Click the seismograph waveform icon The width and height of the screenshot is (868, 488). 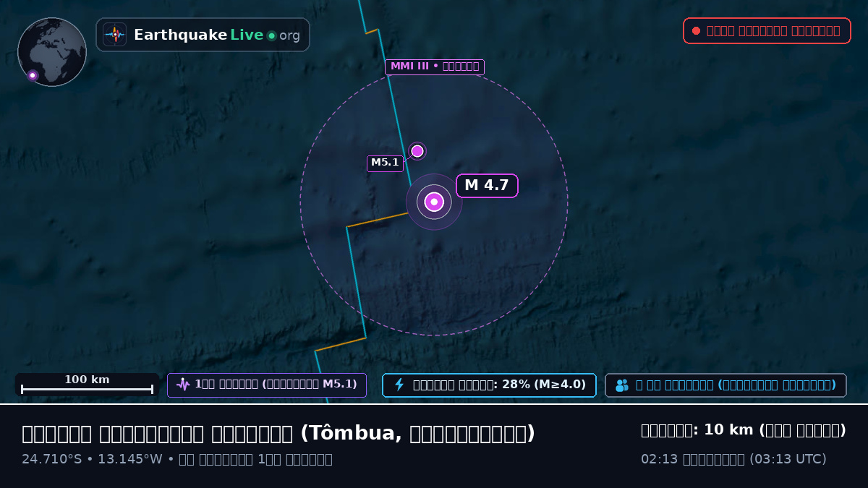coord(183,385)
